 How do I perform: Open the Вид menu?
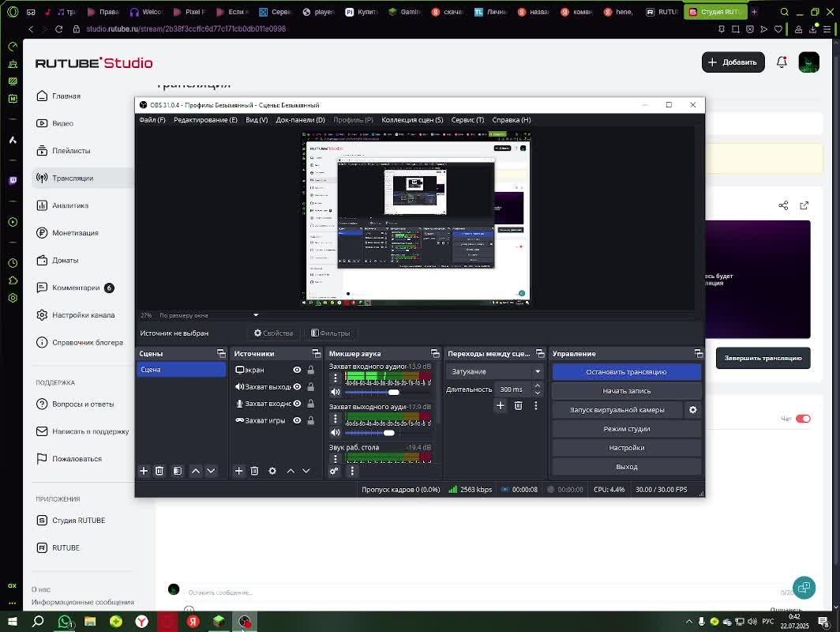coord(257,120)
